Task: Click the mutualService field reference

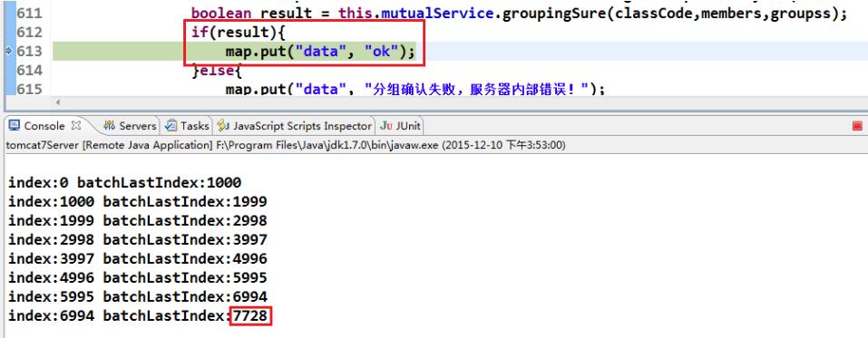Action: tap(437, 13)
